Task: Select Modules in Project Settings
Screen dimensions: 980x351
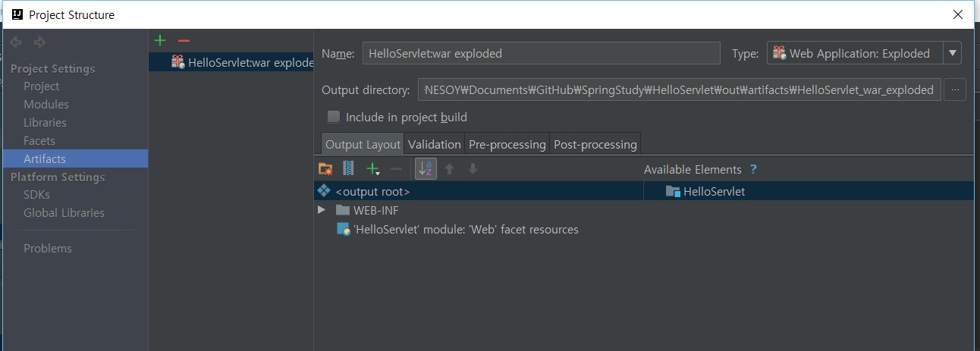Action: tap(46, 104)
